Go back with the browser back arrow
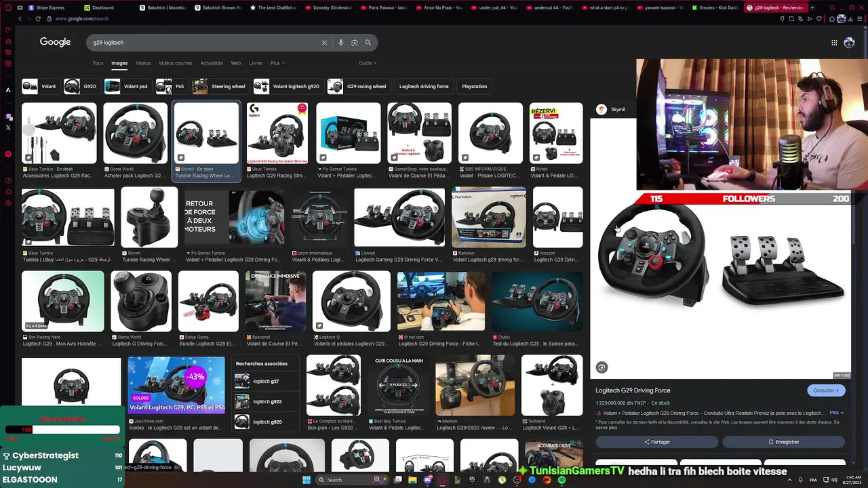 pos(20,18)
